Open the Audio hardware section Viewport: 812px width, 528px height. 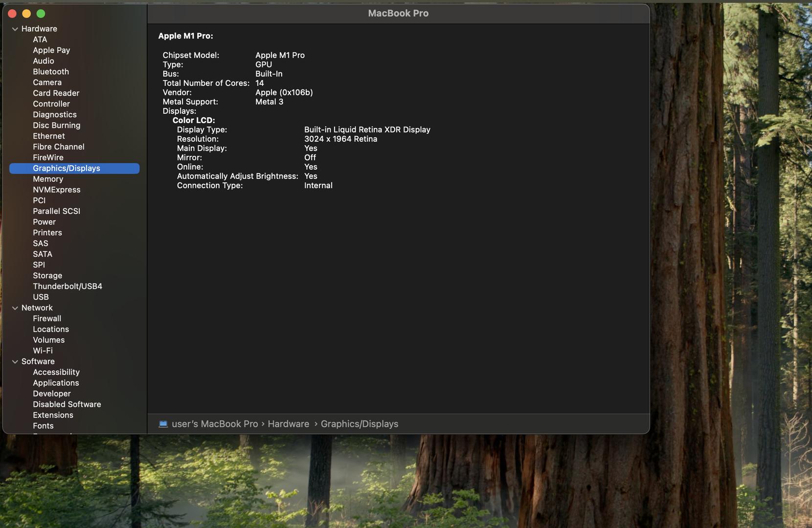44,61
